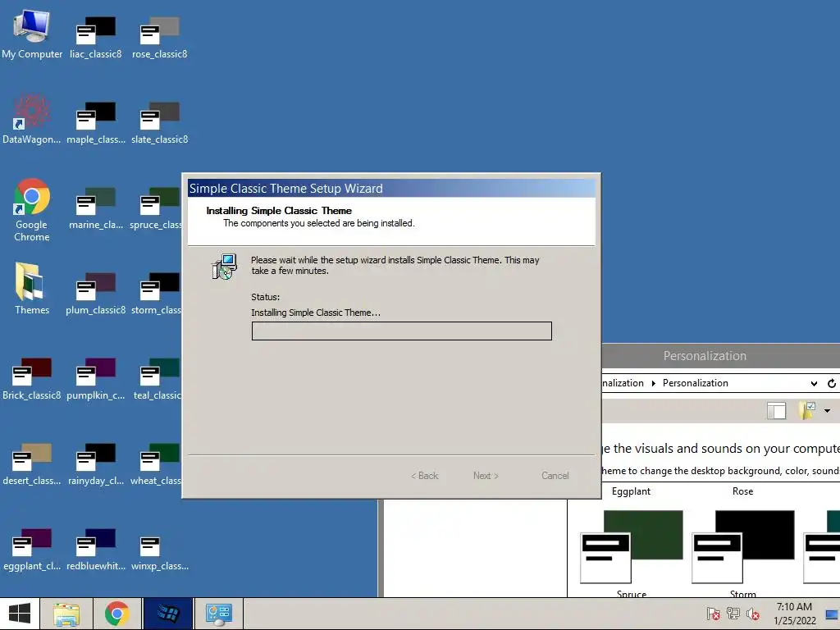840x630 pixels.
Task: Click the muted volume tray icon
Action: click(x=752, y=614)
